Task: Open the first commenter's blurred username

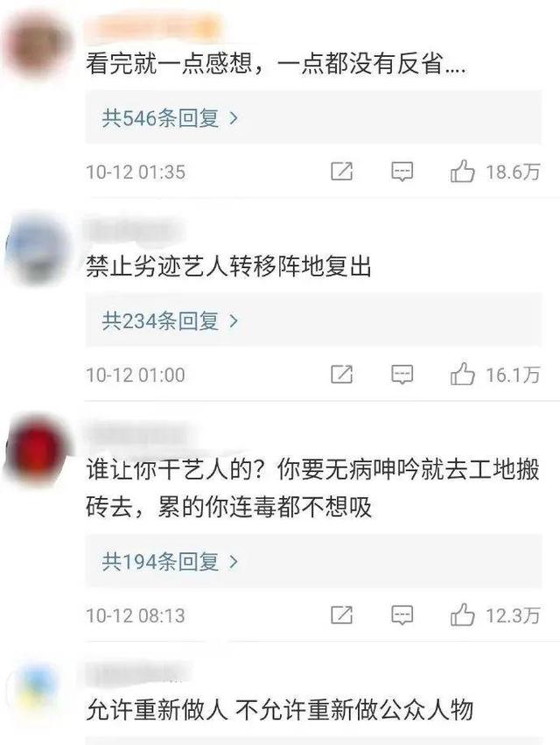Action: 153,26
